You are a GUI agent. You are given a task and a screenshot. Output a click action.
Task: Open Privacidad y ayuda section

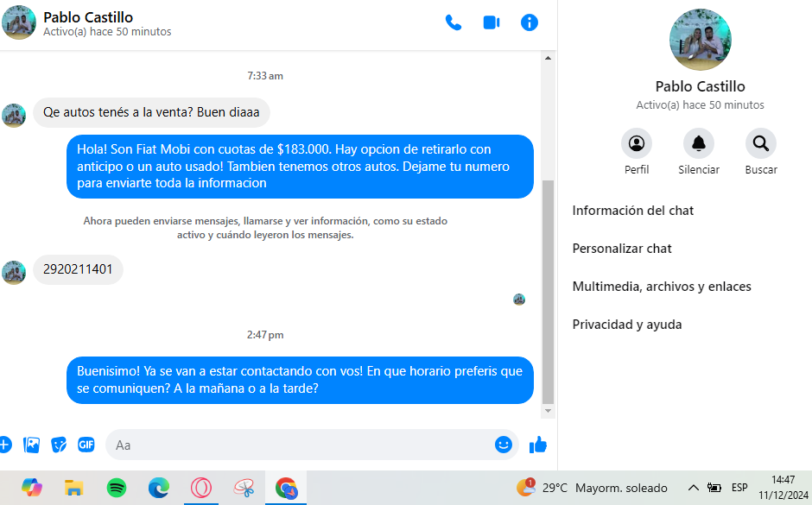[627, 325]
